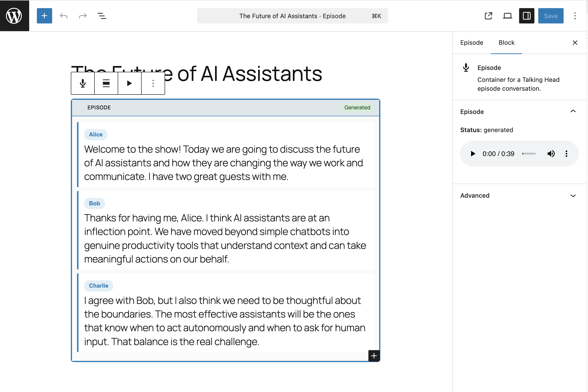588x392 pixels.
Task: Switch to the Episode tab
Action: point(472,43)
